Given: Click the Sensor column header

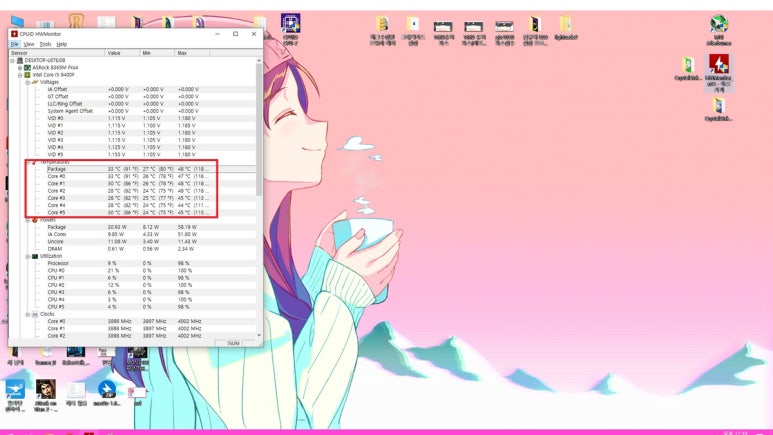Looking at the screenshot, I should pos(57,53).
